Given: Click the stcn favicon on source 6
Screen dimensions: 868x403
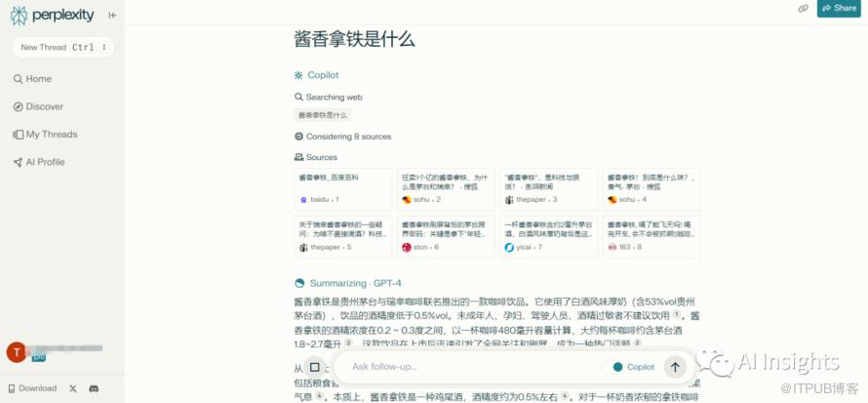Looking at the screenshot, I should 407,248.
